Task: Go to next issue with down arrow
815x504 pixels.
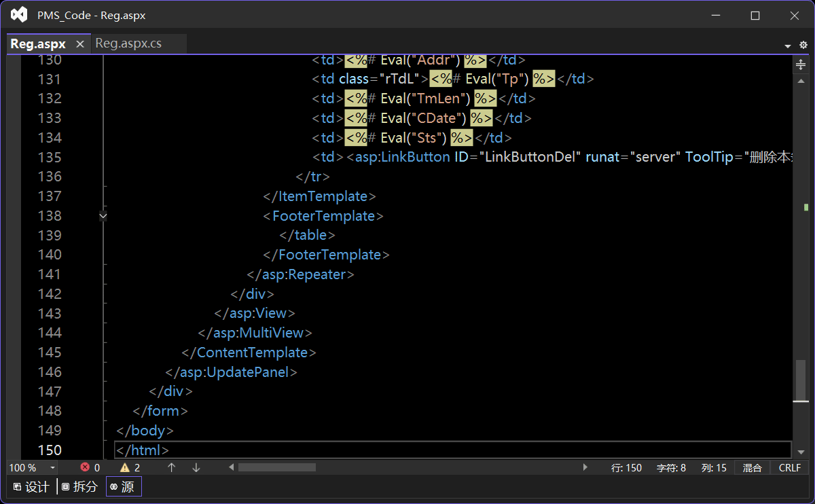Action: click(196, 467)
